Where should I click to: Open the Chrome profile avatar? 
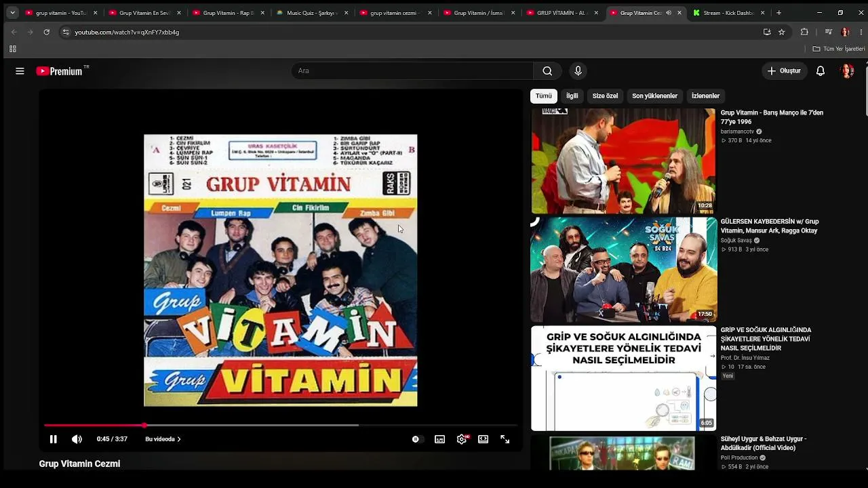pos(845,32)
